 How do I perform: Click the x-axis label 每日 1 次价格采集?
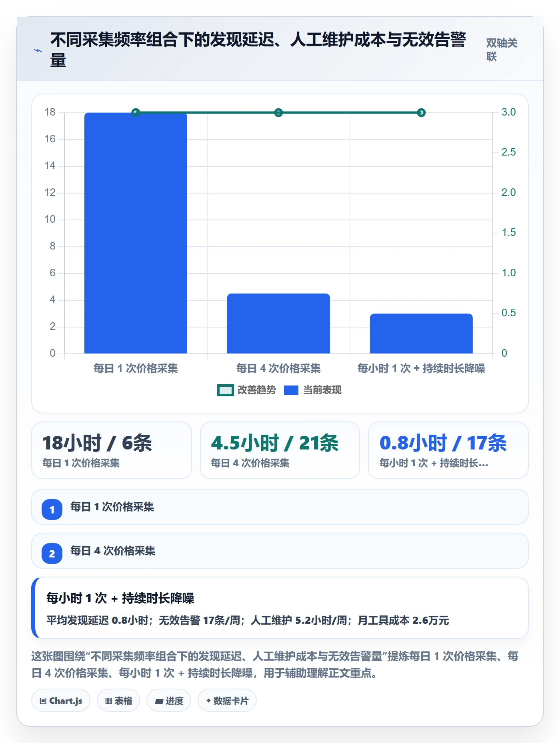136,368
